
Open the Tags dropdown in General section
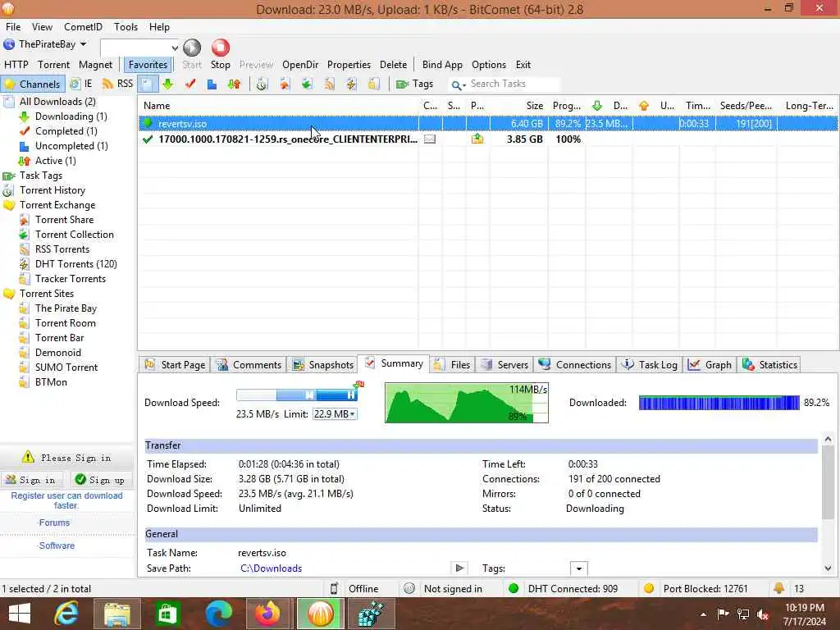578,568
